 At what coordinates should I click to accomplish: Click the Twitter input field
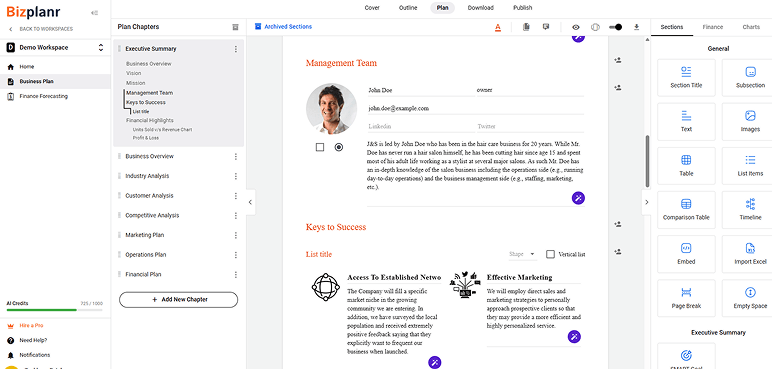530,127
